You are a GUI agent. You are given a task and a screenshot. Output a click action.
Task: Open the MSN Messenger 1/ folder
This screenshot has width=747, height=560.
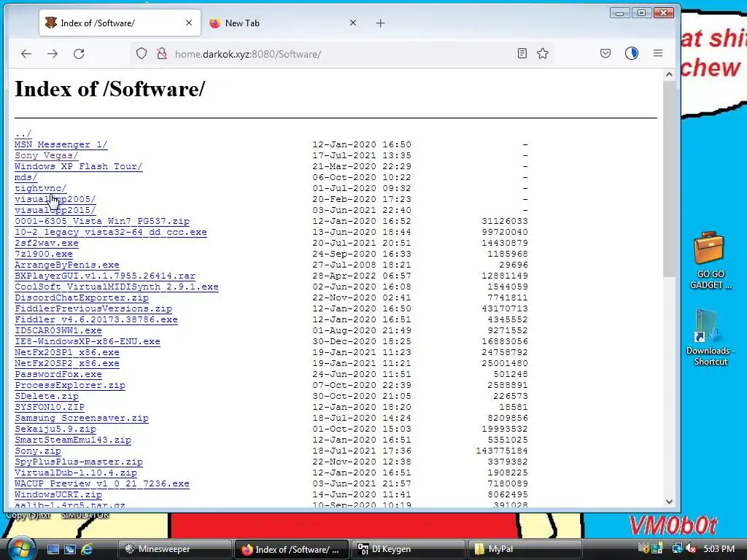pyautogui.click(x=61, y=144)
